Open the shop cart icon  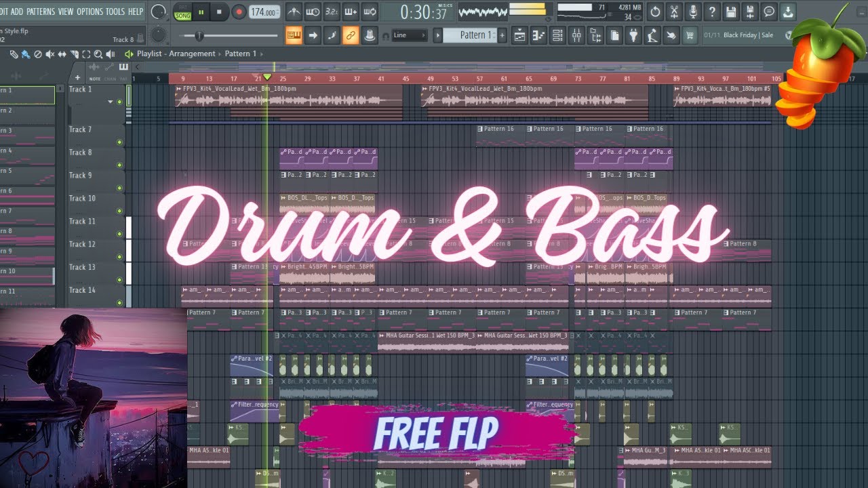point(690,35)
